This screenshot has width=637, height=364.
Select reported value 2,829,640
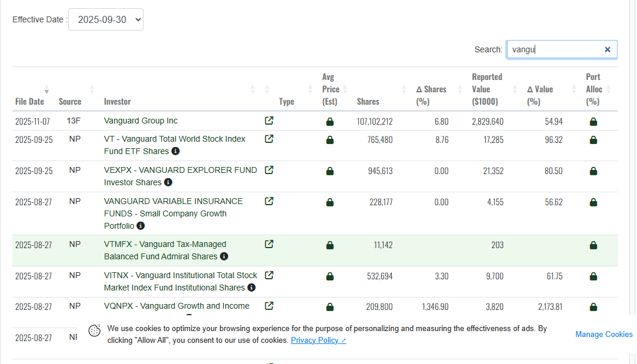point(488,122)
